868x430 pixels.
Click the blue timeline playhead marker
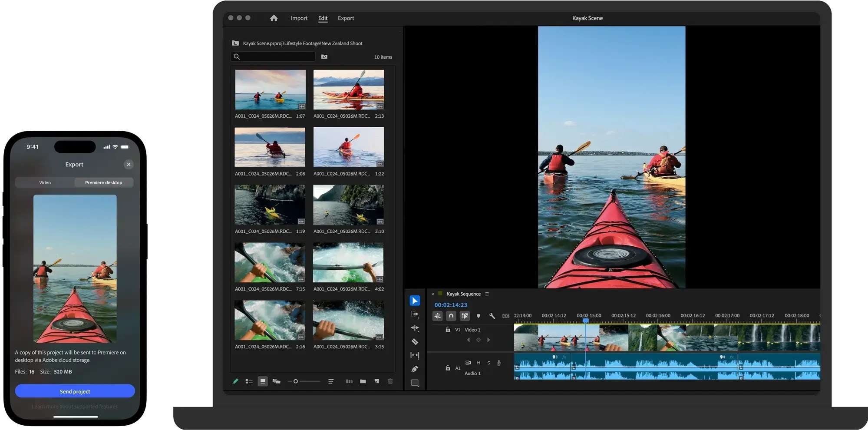(x=586, y=321)
